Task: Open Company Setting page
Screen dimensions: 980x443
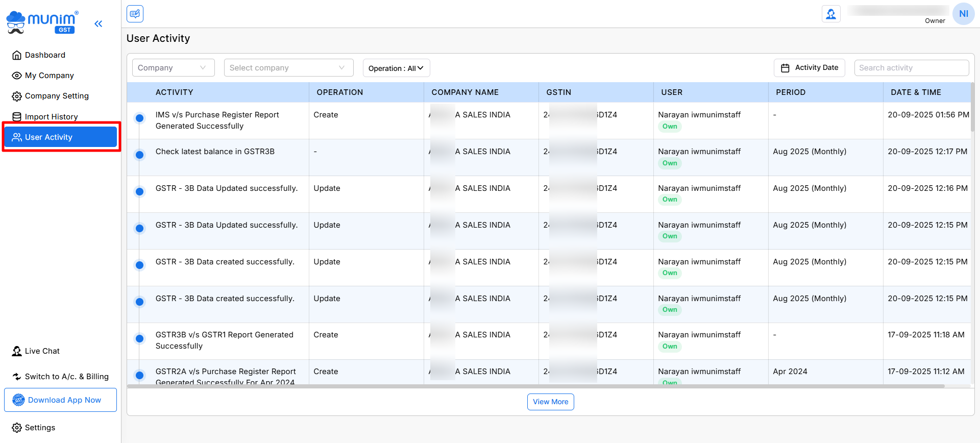Action: tap(57, 96)
